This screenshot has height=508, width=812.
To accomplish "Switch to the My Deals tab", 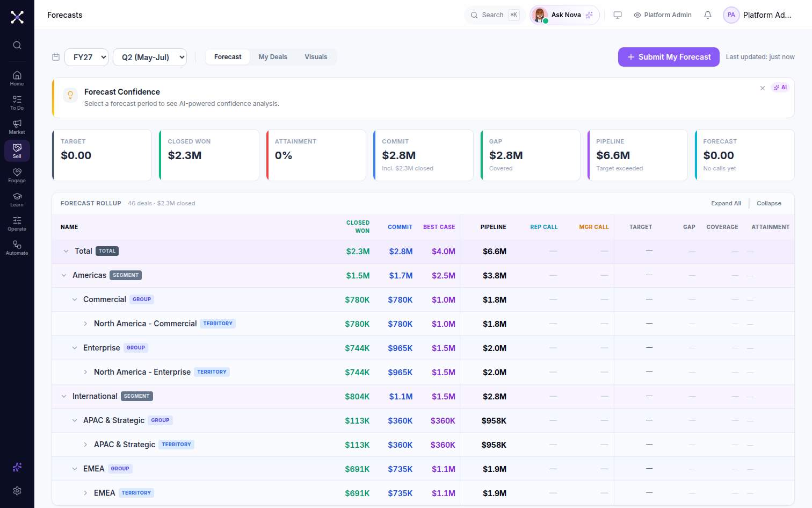I will 273,57.
